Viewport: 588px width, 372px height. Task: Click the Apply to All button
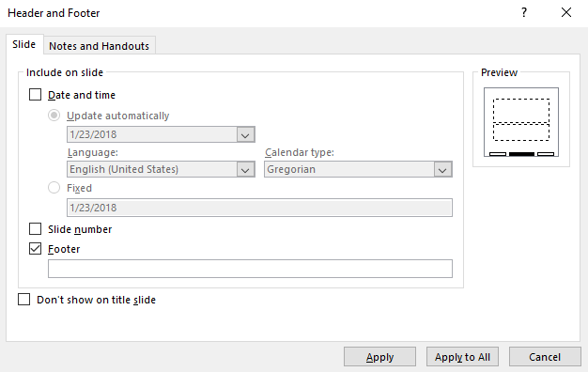462,357
